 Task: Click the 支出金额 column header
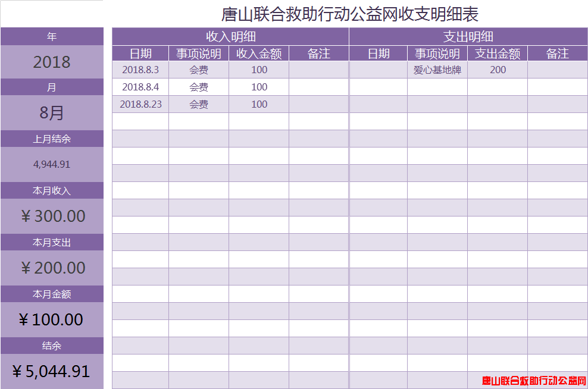(498, 54)
